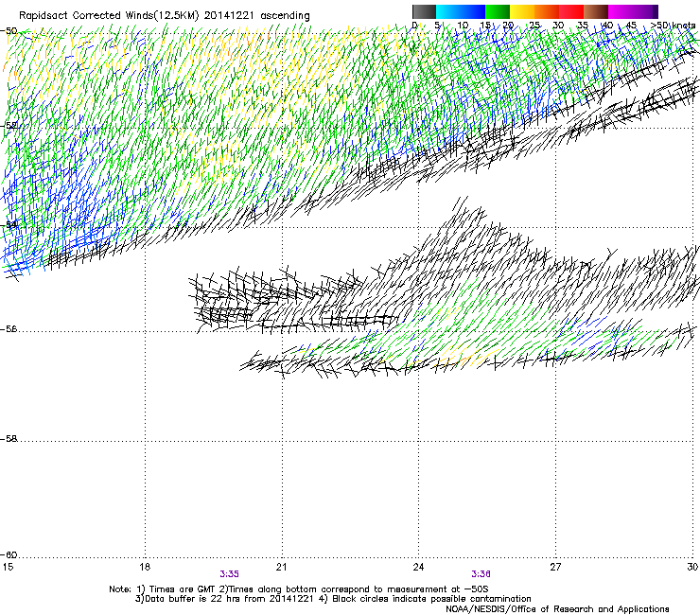The height and width of the screenshot is (615, 700).
Task: Click the '24' longitude axis label
Action: [x=418, y=567]
